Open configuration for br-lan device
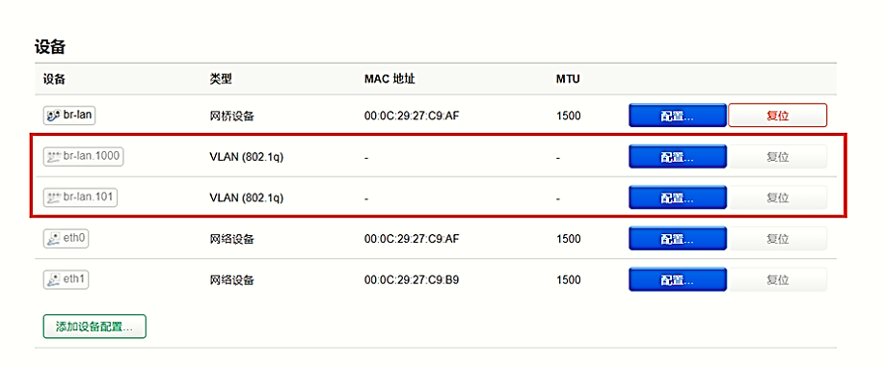This screenshot has height=366, width=884. click(677, 116)
